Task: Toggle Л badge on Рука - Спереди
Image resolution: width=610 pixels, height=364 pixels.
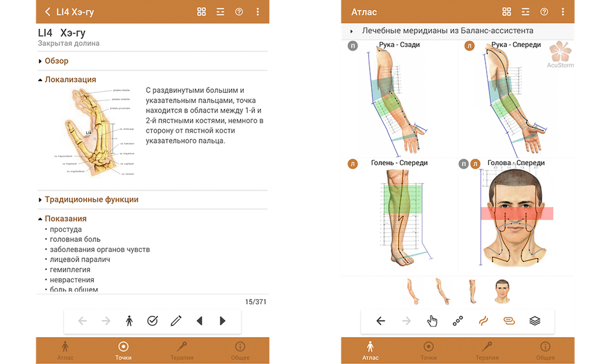Action: pyautogui.click(x=469, y=46)
